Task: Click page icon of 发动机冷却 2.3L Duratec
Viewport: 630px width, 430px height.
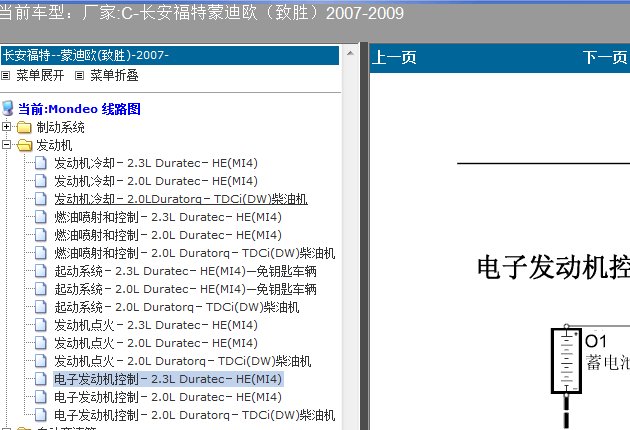Action: click(x=41, y=163)
